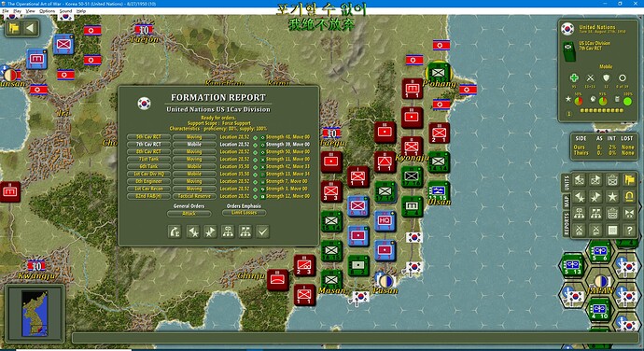Screen dimensions: 644x351
Task: Switch to the MAP tab
Action: click(x=567, y=201)
